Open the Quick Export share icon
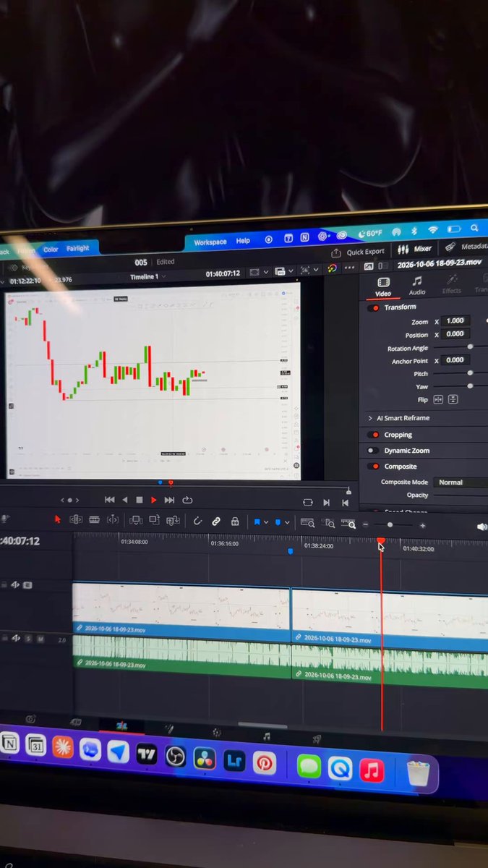 click(336, 252)
